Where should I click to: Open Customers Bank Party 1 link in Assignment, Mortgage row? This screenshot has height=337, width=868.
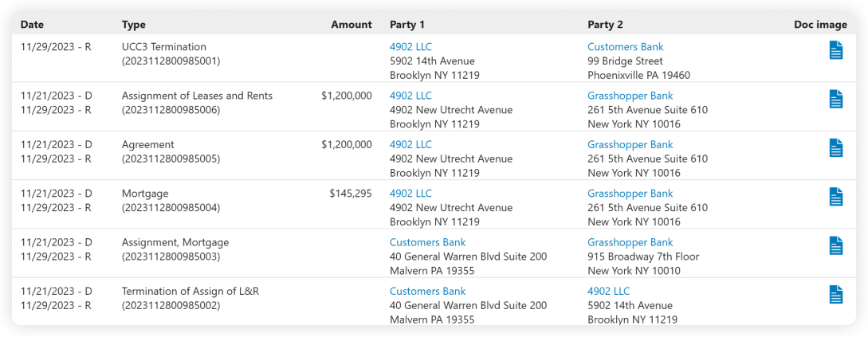pyautogui.click(x=427, y=242)
